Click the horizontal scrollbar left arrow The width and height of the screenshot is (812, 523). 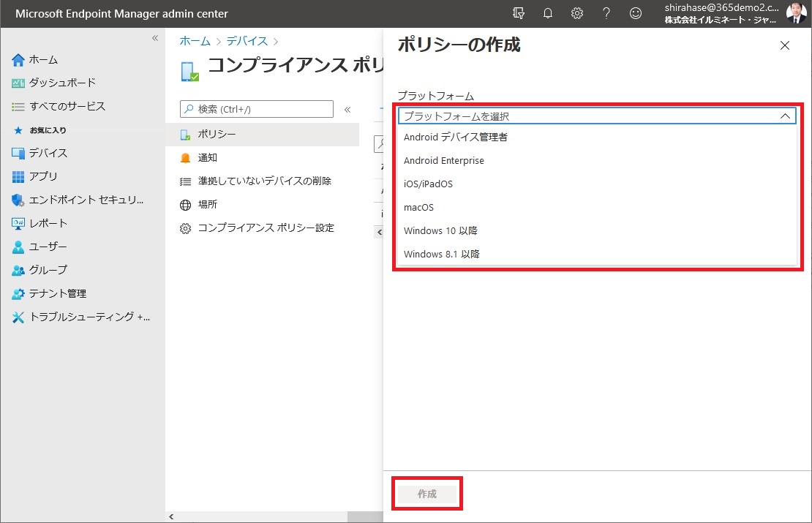coord(171,517)
